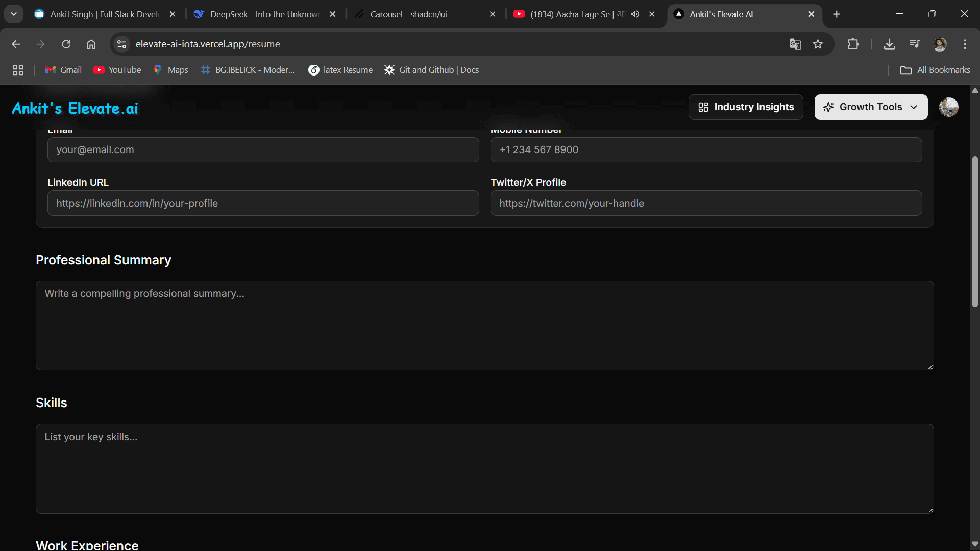
Task: Open the Extensions puzzle icon
Action: (x=853, y=44)
